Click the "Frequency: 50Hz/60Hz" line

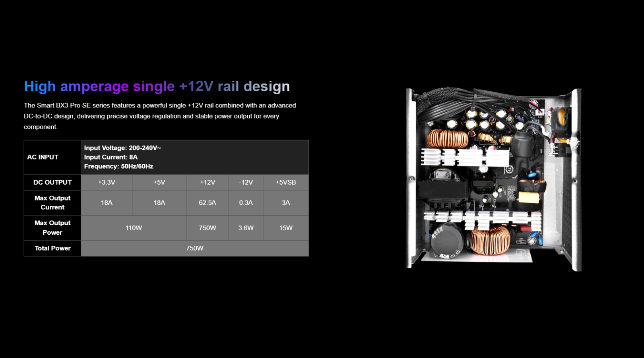coord(118,166)
